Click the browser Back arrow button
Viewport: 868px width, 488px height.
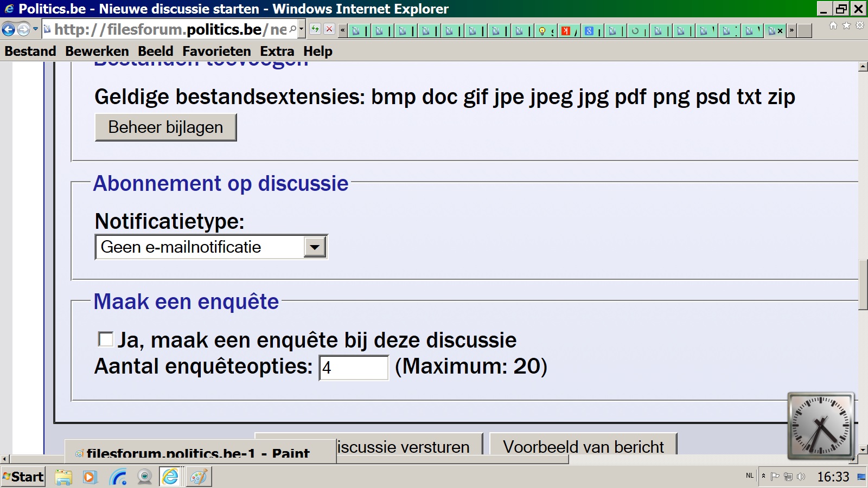click(x=9, y=29)
